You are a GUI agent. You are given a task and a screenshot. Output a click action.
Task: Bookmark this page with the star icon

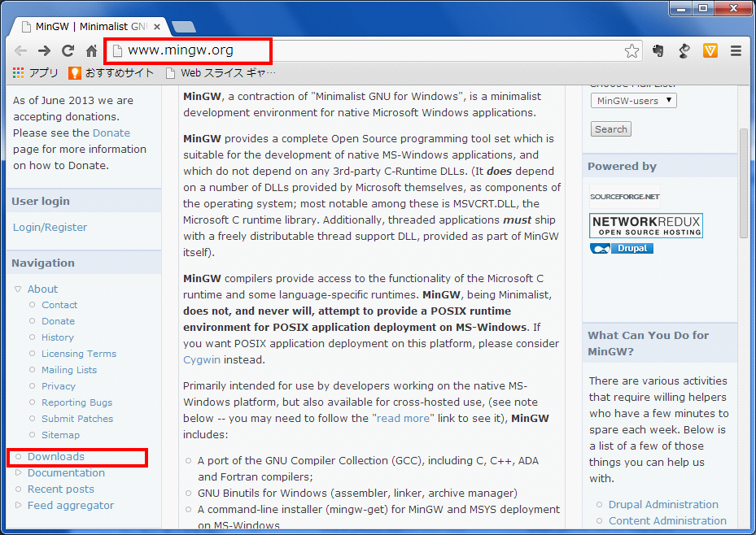631,50
